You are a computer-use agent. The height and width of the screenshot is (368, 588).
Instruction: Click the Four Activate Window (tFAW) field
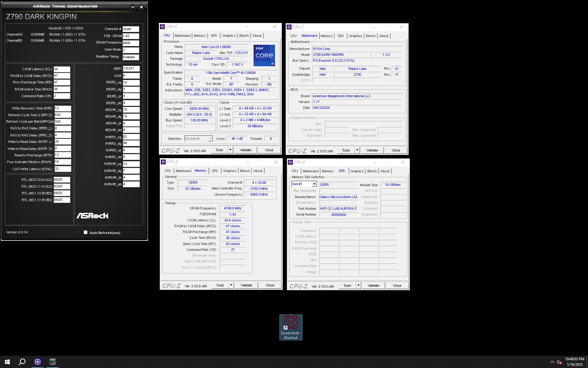pyautogui.click(x=63, y=162)
